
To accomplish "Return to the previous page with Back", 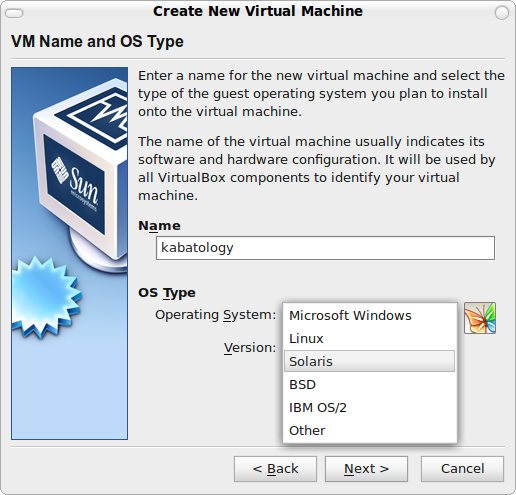I will tap(275, 469).
